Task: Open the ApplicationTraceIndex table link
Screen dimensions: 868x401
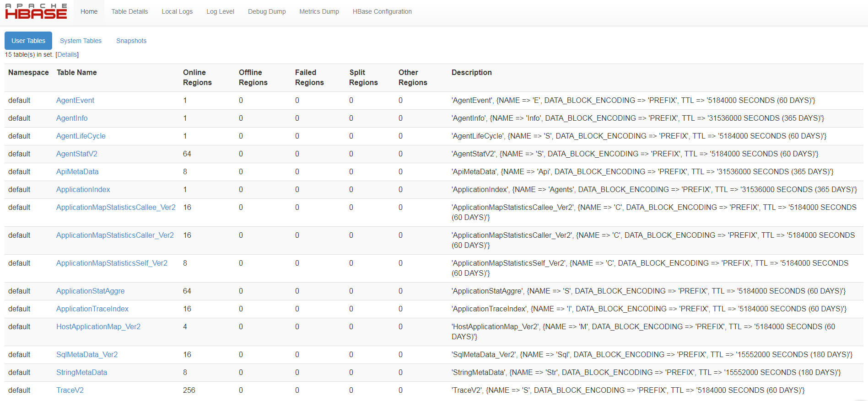Action: point(92,309)
